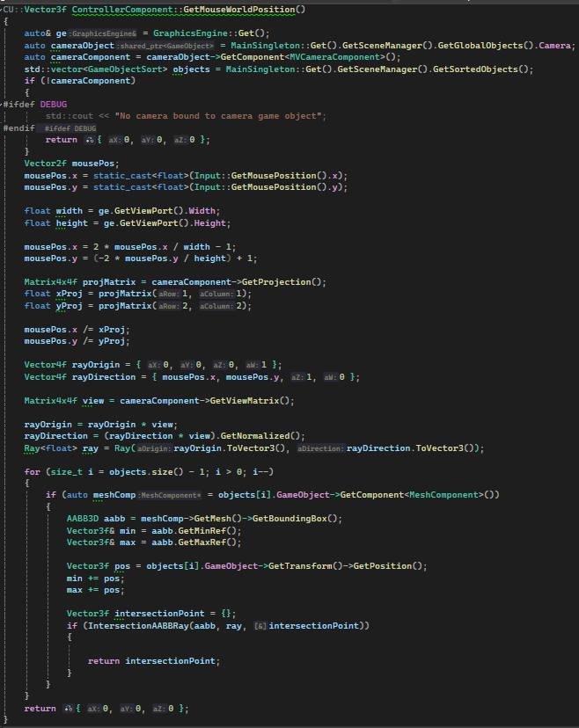Click the MVCameraComponent template argument
The height and width of the screenshot is (728, 579).
pyautogui.click(x=334, y=57)
